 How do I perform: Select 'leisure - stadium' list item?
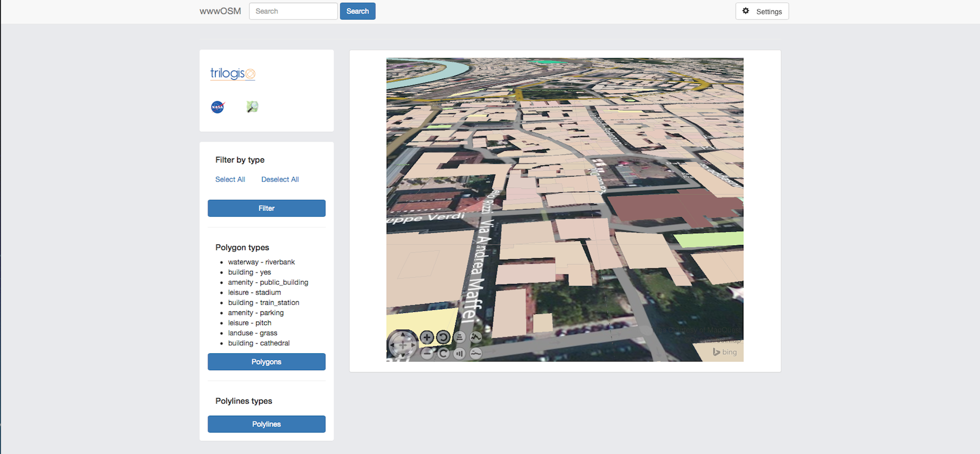pos(254,292)
